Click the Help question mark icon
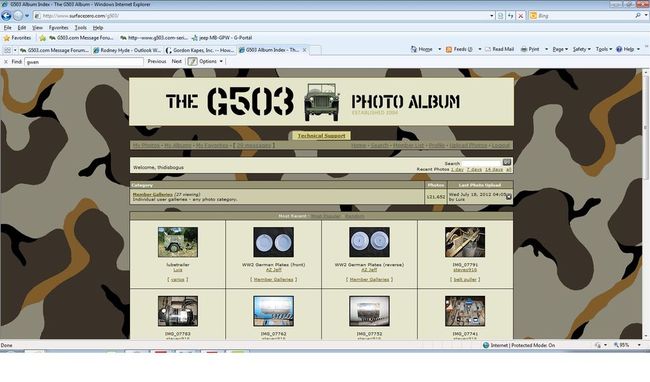 (619, 49)
